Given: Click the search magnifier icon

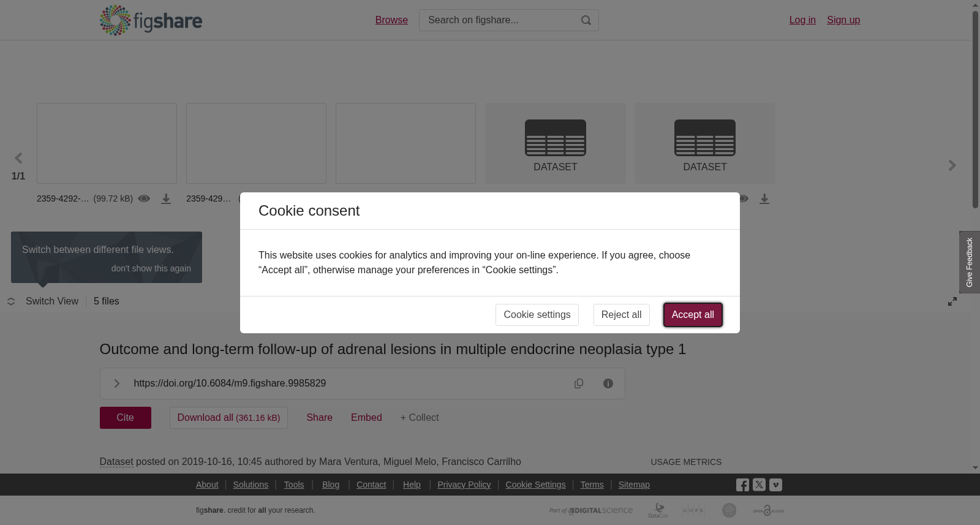Looking at the screenshot, I should click(586, 20).
